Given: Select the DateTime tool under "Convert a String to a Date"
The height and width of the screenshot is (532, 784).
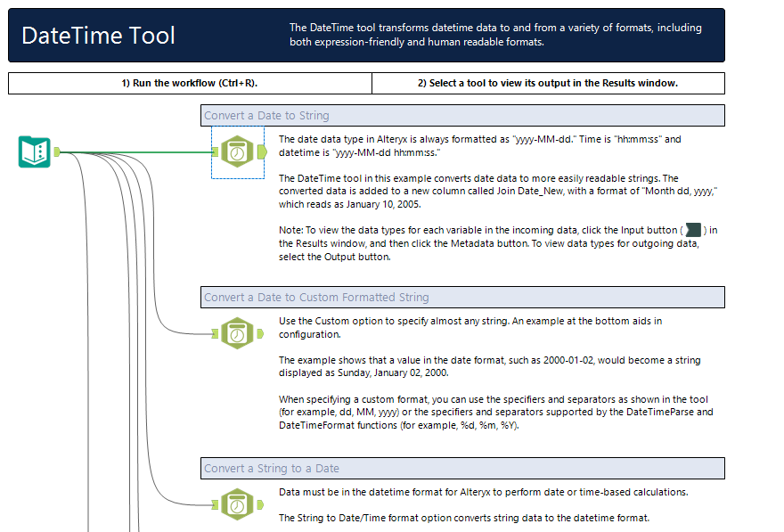Looking at the screenshot, I should (238, 503).
